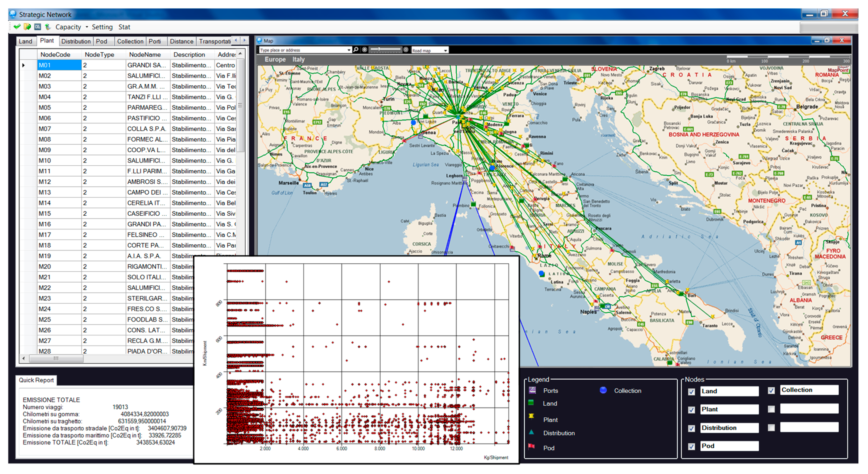868x474 pixels.
Task: Open the Transportation tab
Action: 214,41
